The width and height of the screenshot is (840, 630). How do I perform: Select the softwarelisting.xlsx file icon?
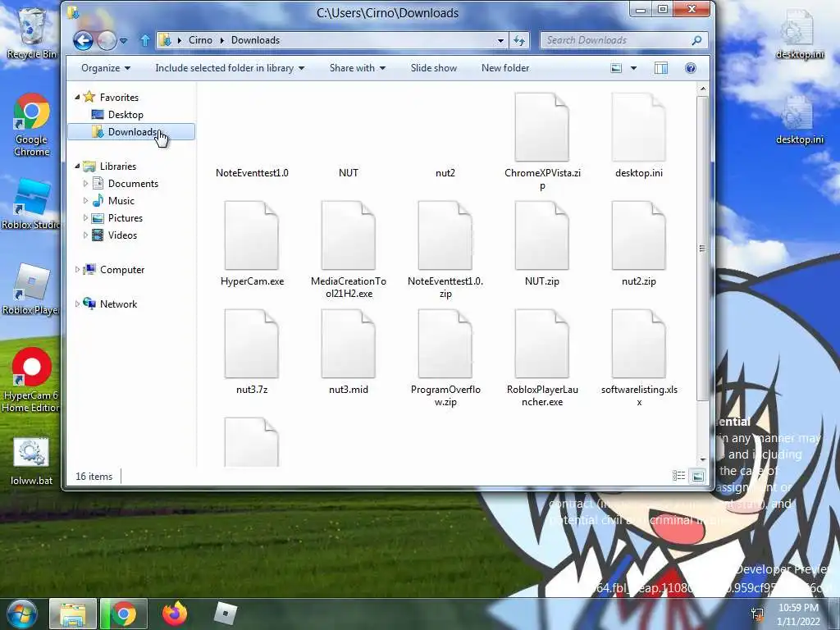tap(638, 344)
